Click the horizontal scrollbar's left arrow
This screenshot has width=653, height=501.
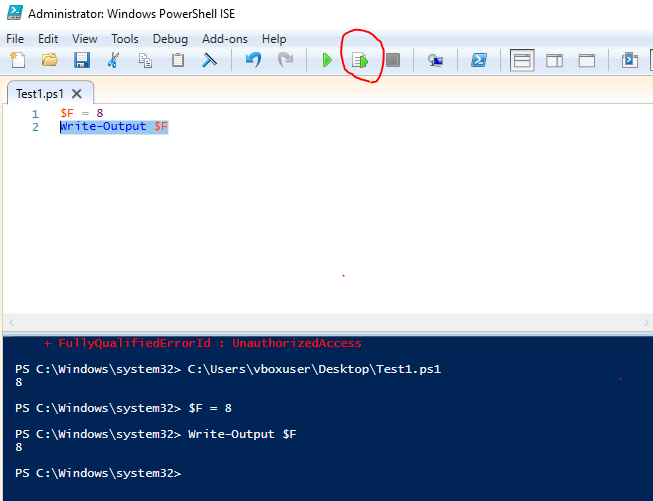coord(12,322)
